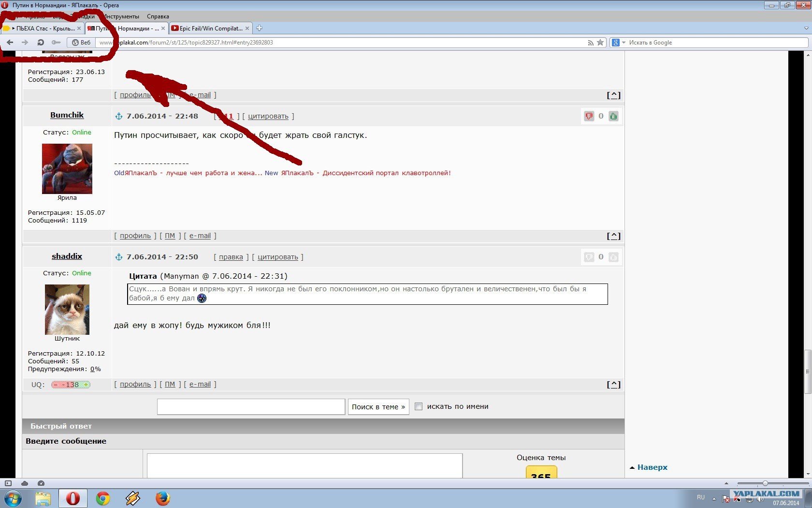Viewport: 812px width, 508px height.
Task: Click 'правка' on shaddix's post
Action: pyautogui.click(x=231, y=257)
